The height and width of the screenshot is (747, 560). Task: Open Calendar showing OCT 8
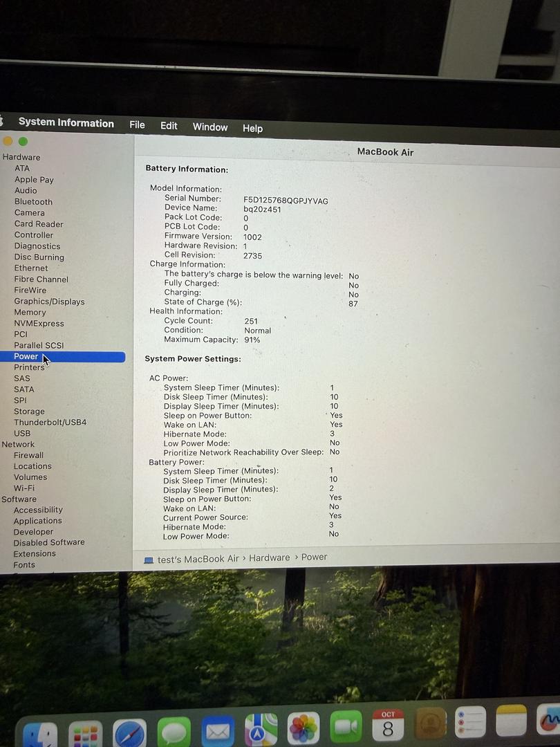click(388, 725)
